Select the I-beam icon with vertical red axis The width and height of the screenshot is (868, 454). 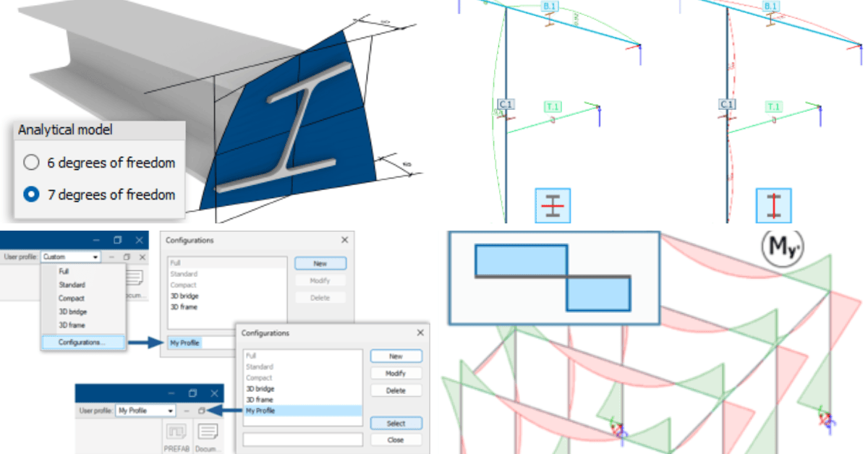(773, 205)
